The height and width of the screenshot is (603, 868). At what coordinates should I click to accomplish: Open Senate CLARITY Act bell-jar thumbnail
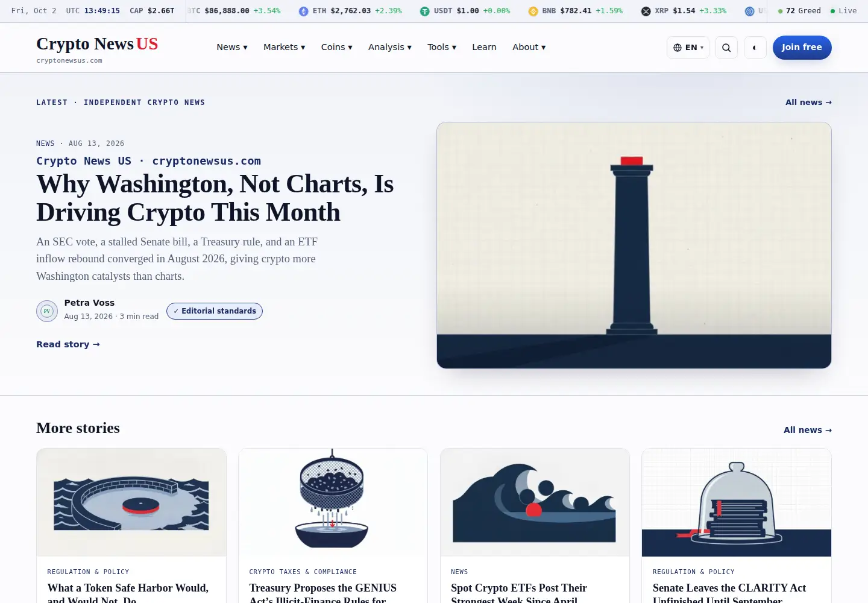point(737,502)
